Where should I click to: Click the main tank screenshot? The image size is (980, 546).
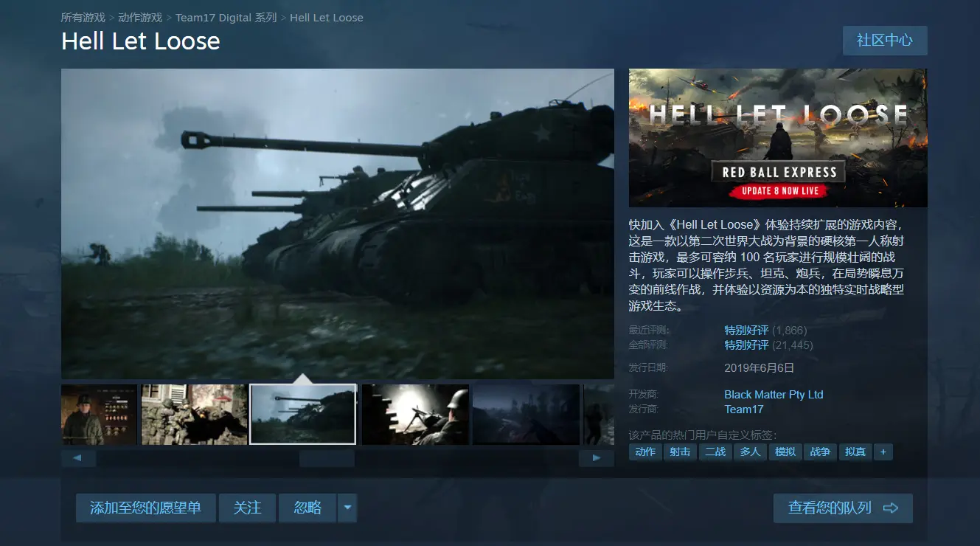point(338,224)
